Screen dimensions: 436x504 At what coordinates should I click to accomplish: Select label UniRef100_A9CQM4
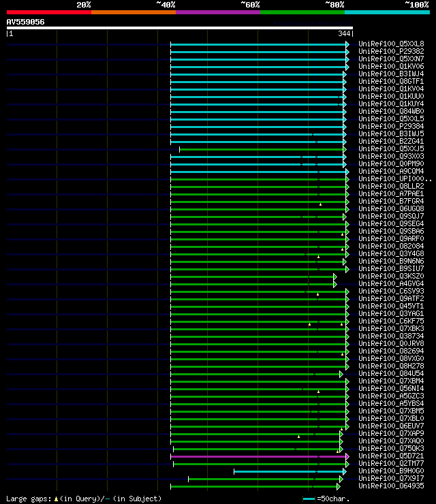[x=391, y=172]
